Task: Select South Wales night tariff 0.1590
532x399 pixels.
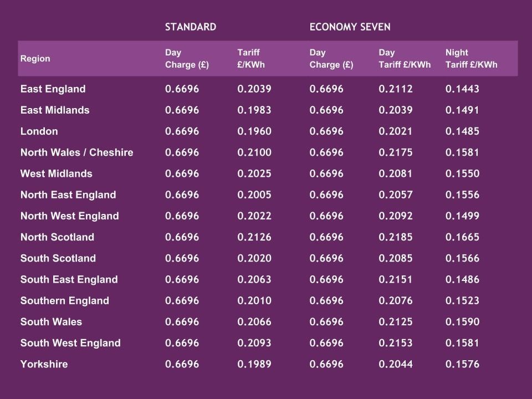Action: [462, 322]
